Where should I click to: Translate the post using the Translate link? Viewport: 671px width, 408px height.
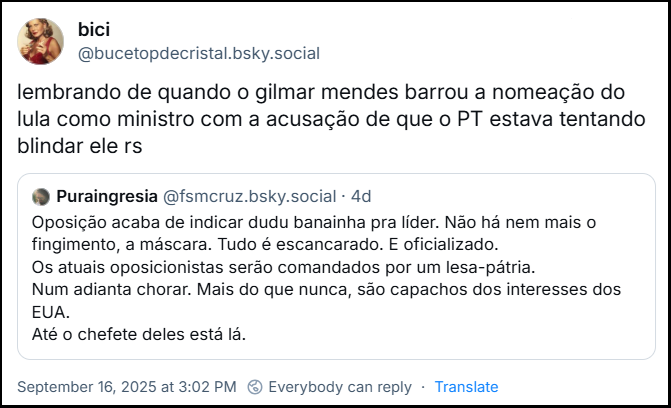click(466, 387)
